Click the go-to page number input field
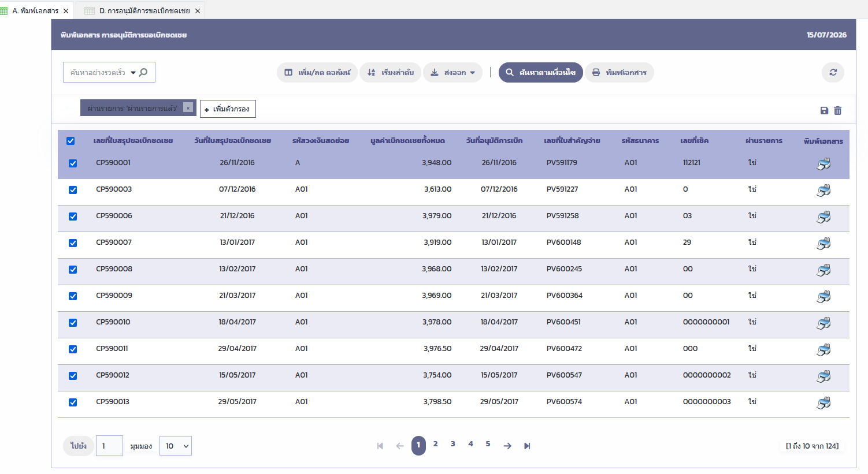The width and height of the screenshot is (868, 474). pos(109,446)
